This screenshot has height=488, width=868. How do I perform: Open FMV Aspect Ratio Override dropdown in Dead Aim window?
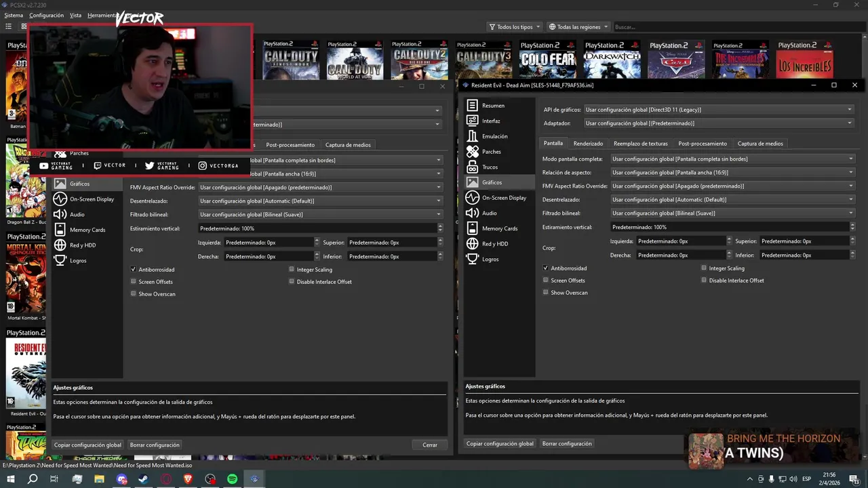(732, 186)
